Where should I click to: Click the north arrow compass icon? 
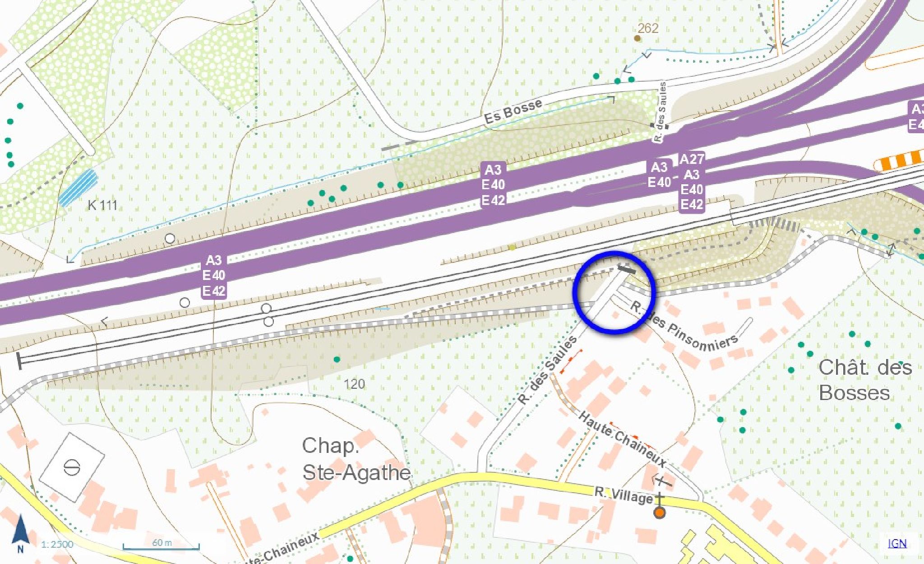20,533
